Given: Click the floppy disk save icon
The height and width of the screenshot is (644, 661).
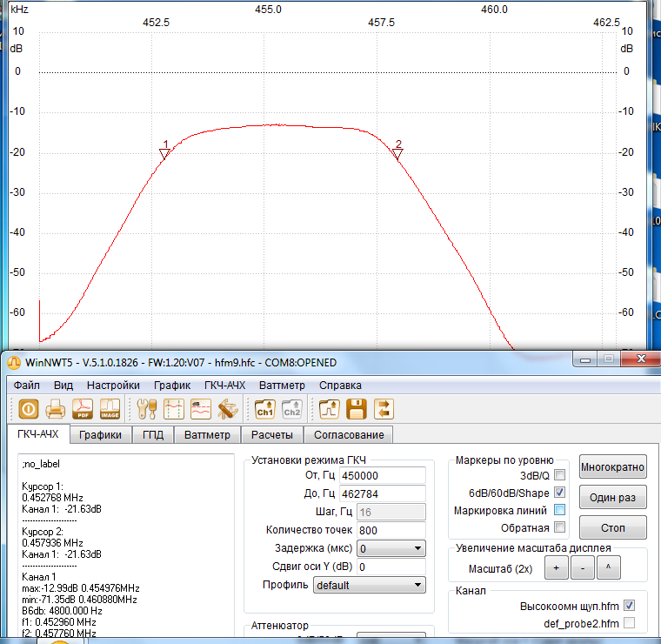Looking at the screenshot, I should (x=356, y=408).
